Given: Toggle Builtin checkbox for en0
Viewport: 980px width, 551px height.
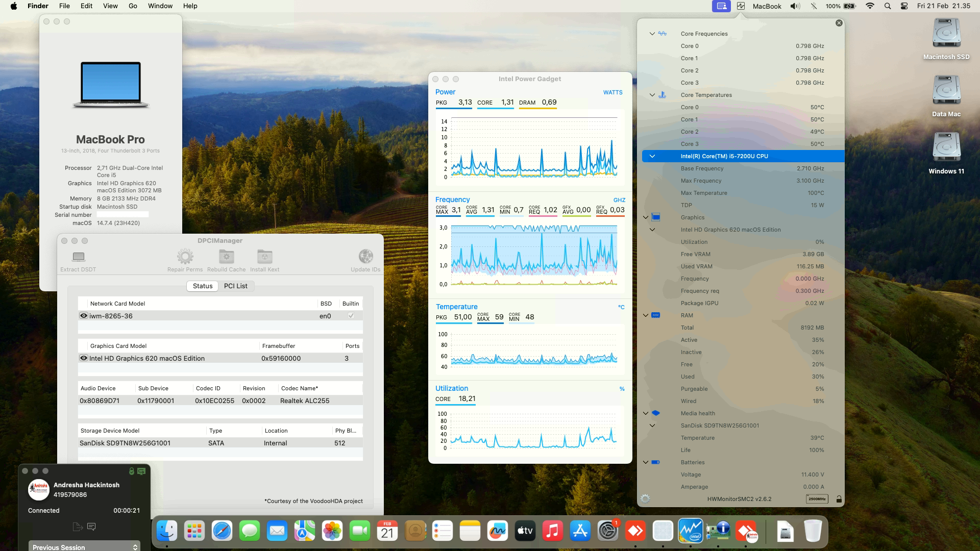Looking at the screenshot, I should pos(351,316).
